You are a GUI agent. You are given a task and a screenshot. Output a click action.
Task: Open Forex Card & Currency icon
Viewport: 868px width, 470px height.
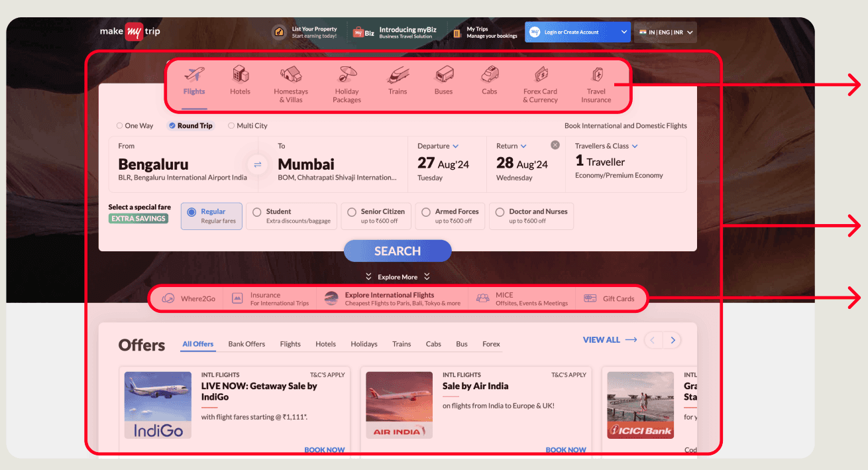(541, 74)
